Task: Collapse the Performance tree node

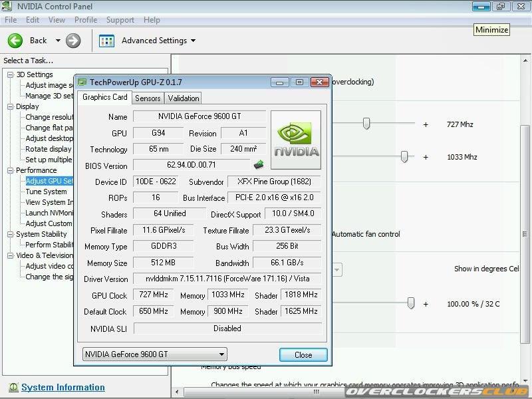Action: tap(11, 170)
